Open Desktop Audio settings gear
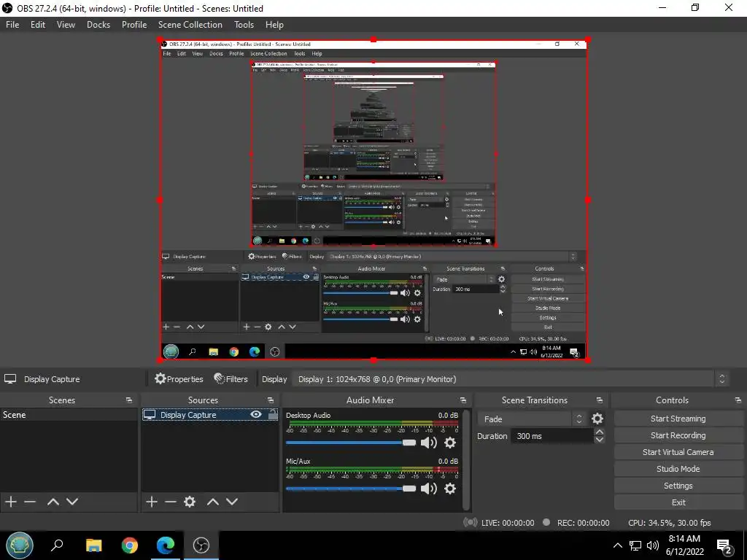Viewport: 747px width, 560px height. coord(449,443)
